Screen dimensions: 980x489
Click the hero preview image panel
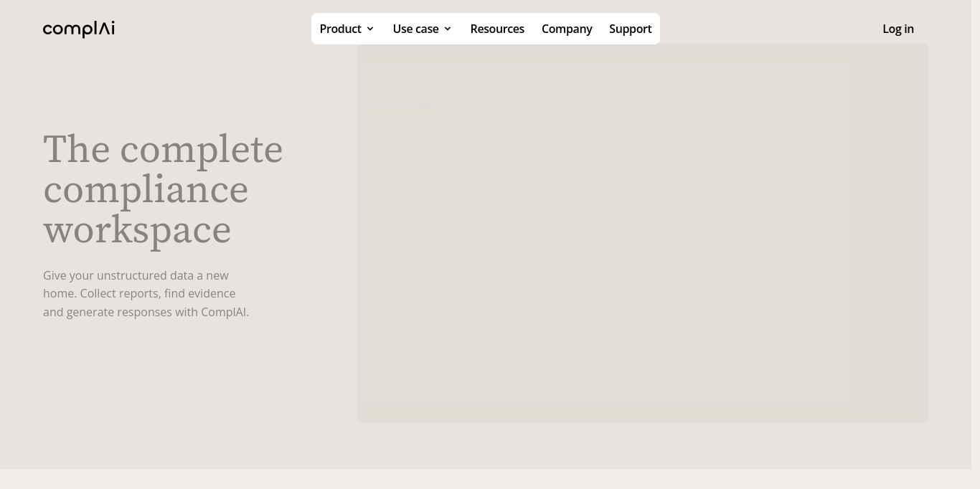[x=642, y=233]
